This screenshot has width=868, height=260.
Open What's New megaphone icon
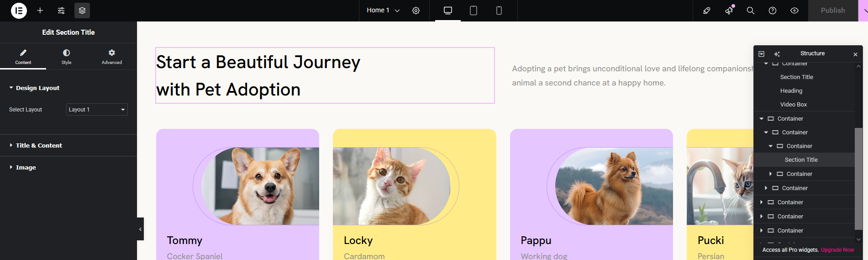click(729, 11)
